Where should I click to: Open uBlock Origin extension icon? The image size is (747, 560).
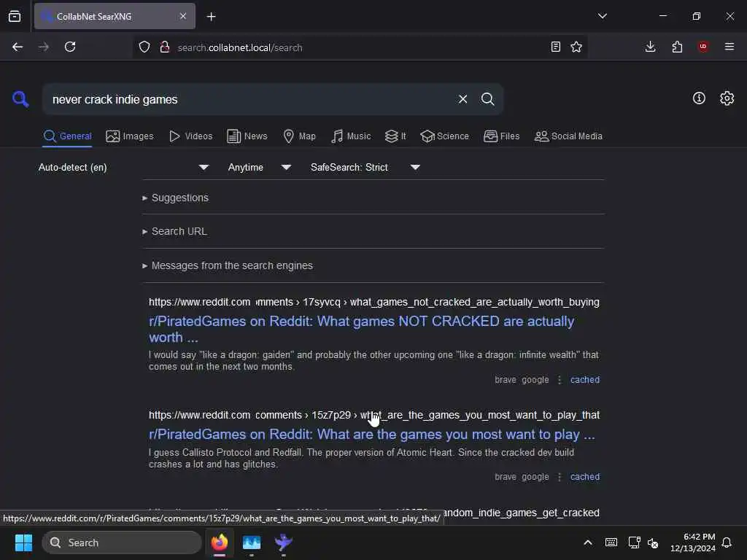[x=703, y=47]
